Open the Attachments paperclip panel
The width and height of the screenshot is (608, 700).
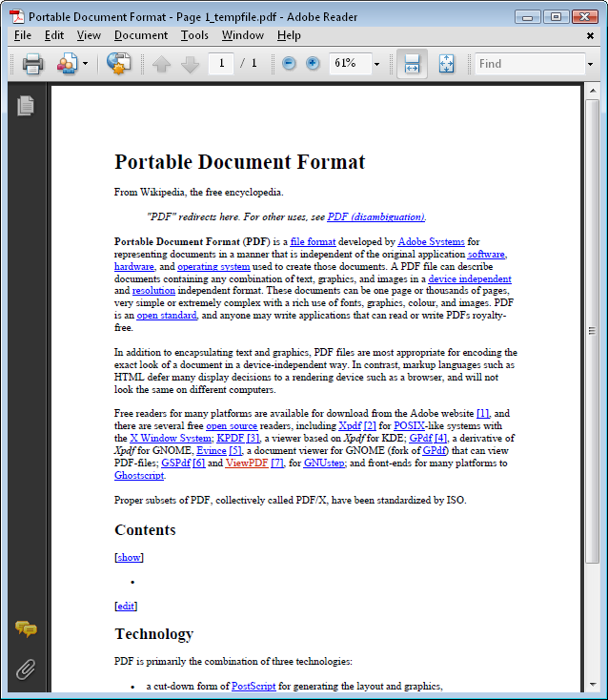pyautogui.click(x=26, y=669)
